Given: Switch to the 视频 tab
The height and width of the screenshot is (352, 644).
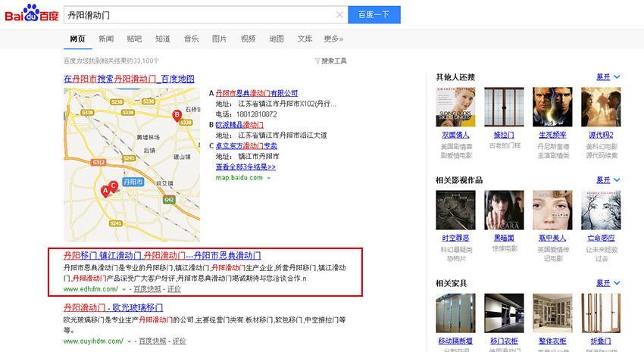Looking at the screenshot, I should click(x=248, y=39).
